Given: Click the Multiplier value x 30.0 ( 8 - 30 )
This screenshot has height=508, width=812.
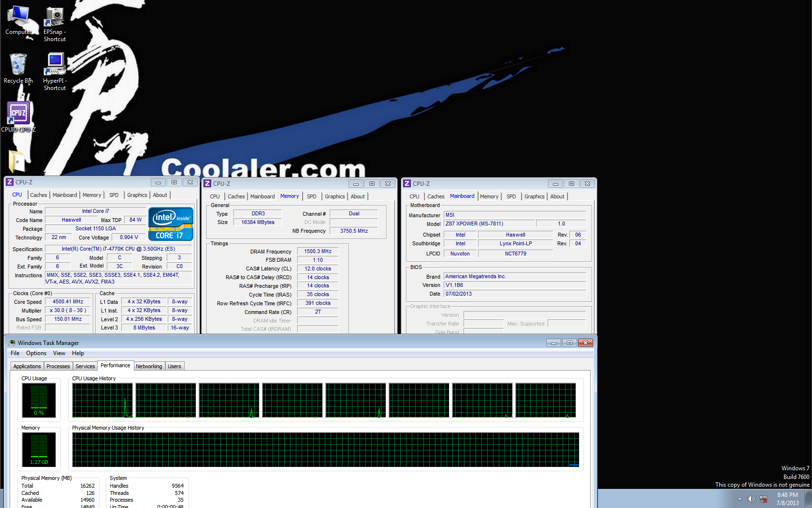Looking at the screenshot, I should (x=68, y=311).
